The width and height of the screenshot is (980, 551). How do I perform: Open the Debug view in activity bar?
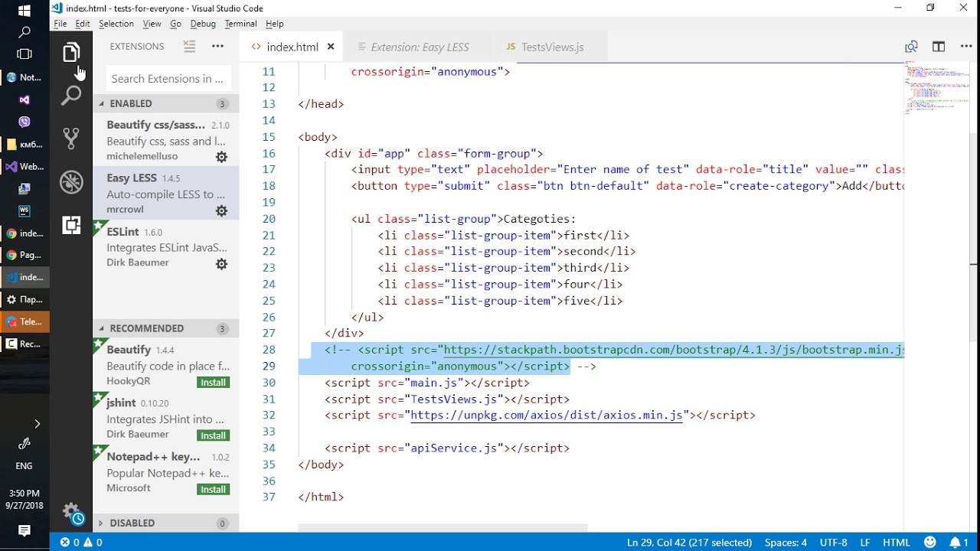click(x=71, y=182)
